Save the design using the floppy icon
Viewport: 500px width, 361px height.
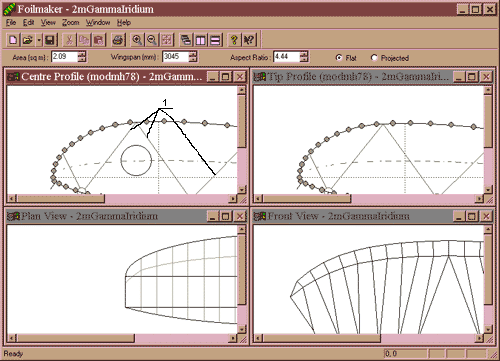50,40
